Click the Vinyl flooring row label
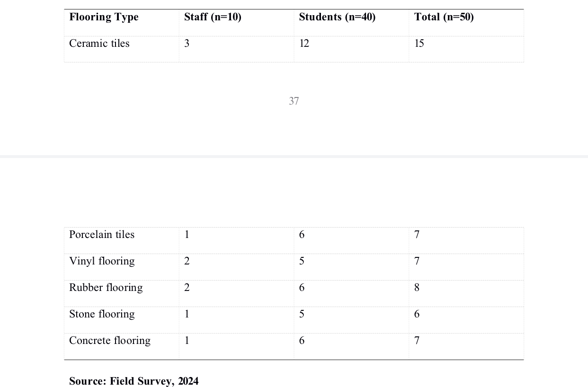The height and width of the screenshot is (387, 588). point(102,261)
